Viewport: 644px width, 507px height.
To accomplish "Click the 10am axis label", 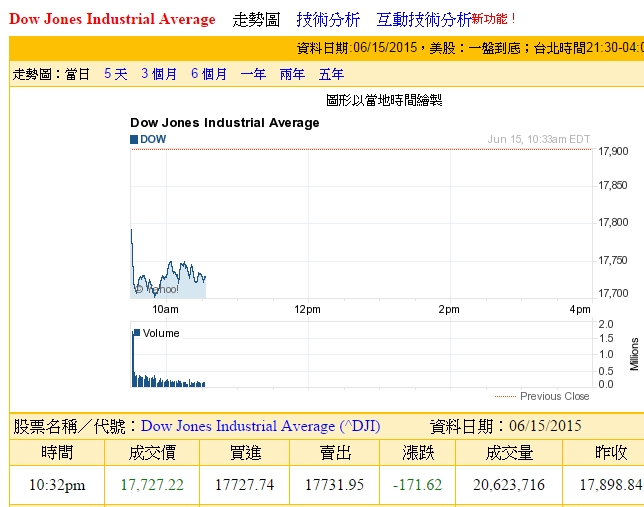I will tap(166, 309).
